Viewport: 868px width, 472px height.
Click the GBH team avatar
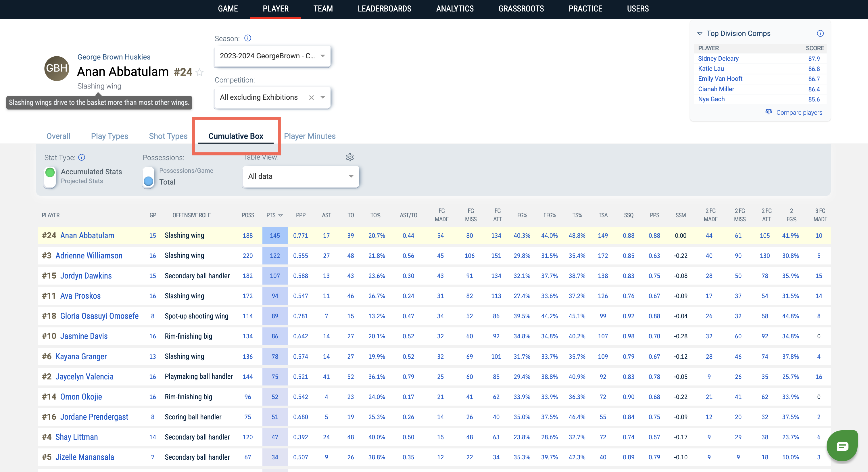tap(57, 68)
